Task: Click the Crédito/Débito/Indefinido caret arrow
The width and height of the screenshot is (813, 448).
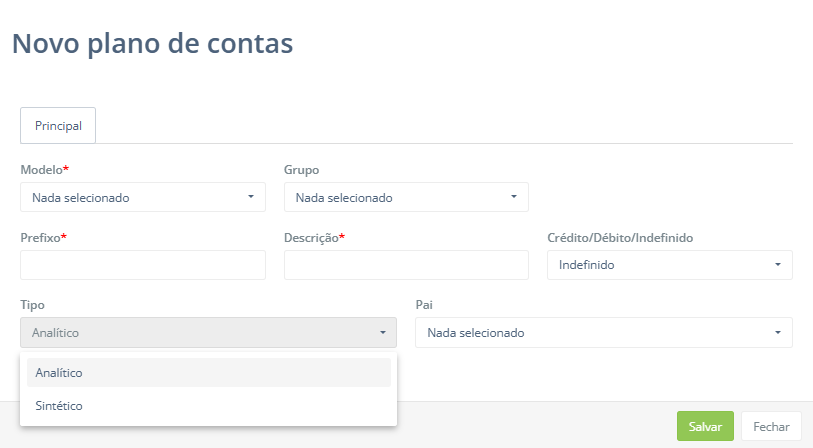Action: (778, 265)
